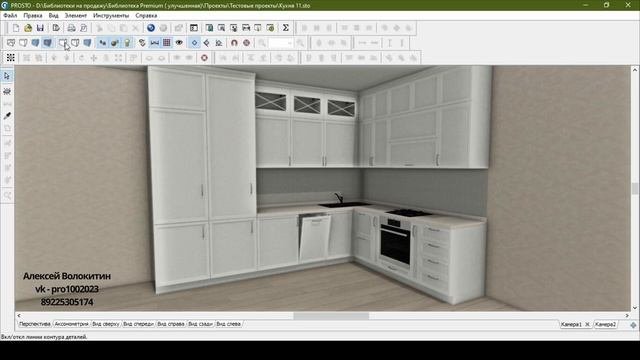Save the project with the floppy disk icon
Image resolution: width=640 pixels, height=360 pixels.
pyautogui.click(x=40, y=28)
